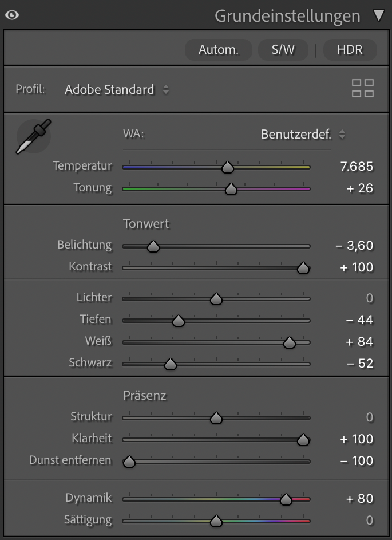Click the Belichtung value field
The height and width of the screenshot is (540, 392).
click(x=354, y=246)
